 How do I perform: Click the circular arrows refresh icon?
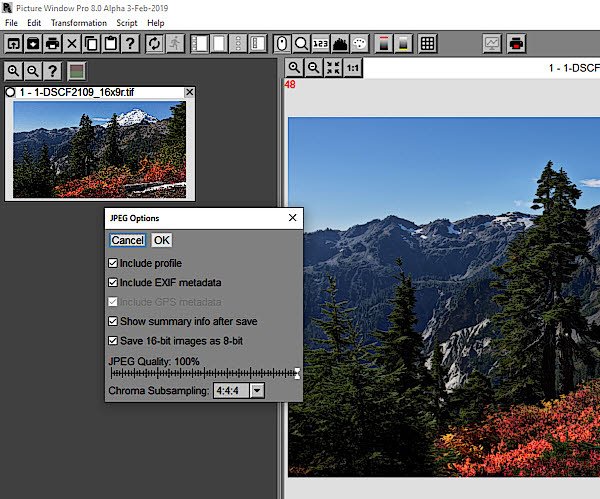[x=154, y=43]
